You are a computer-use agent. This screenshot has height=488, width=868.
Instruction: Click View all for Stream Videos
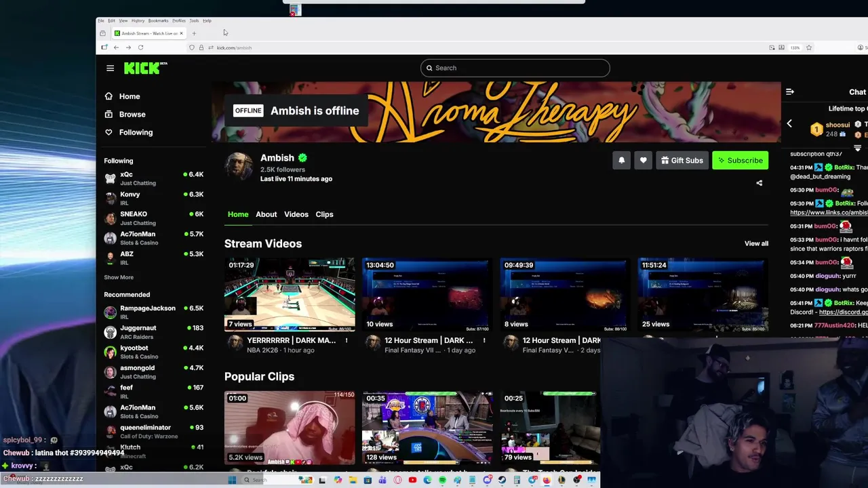coord(756,243)
